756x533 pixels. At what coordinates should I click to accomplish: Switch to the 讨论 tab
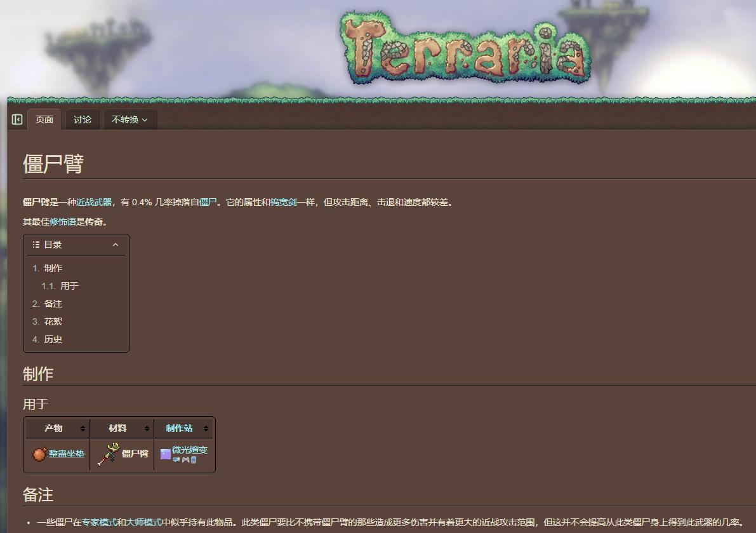pyautogui.click(x=83, y=119)
